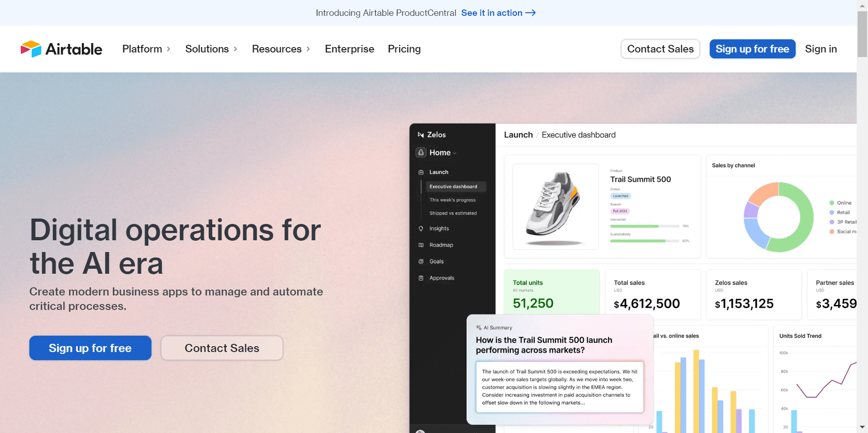Click the Launch box icon in sidebar

coord(421,172)
